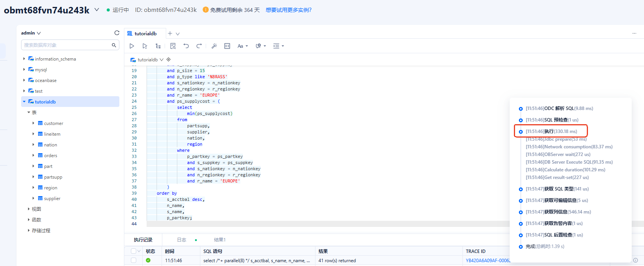The image size is (644, 266).
Task: Click the execution plan tree icon
Action: pos(158,46)
